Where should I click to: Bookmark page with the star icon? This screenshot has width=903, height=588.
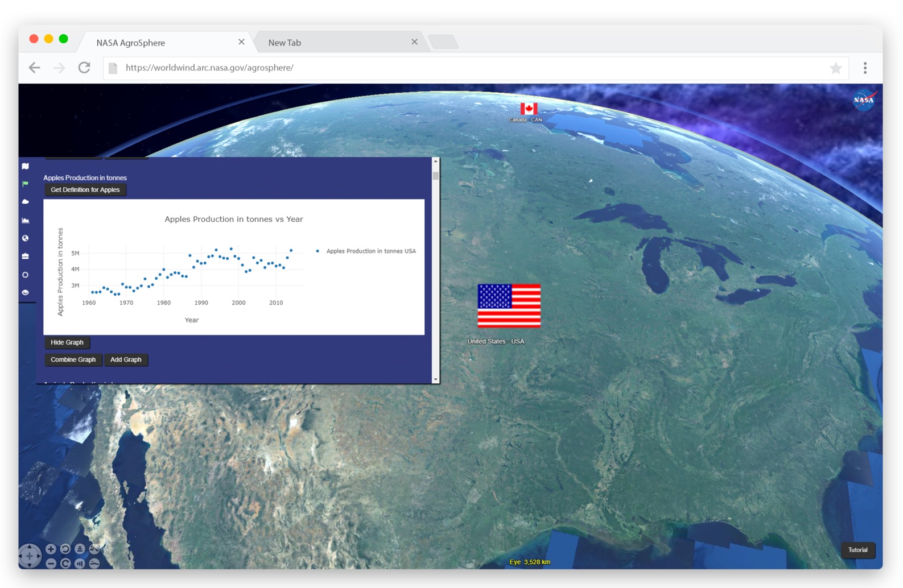[835, 68]
